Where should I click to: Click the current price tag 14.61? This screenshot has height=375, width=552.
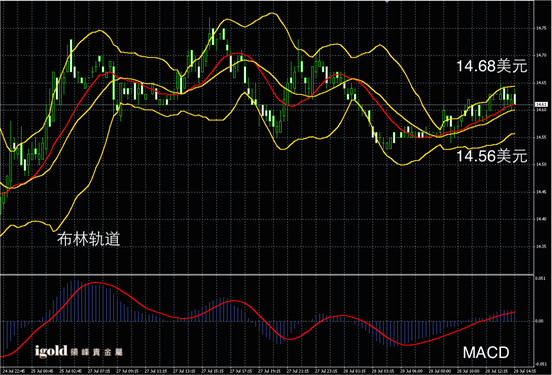click(541, 105)
